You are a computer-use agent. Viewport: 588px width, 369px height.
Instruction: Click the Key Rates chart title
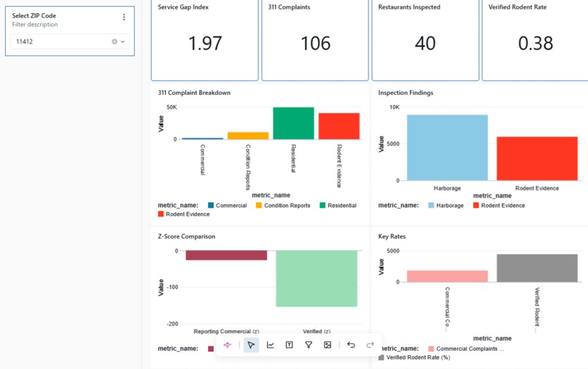point(392,236)
